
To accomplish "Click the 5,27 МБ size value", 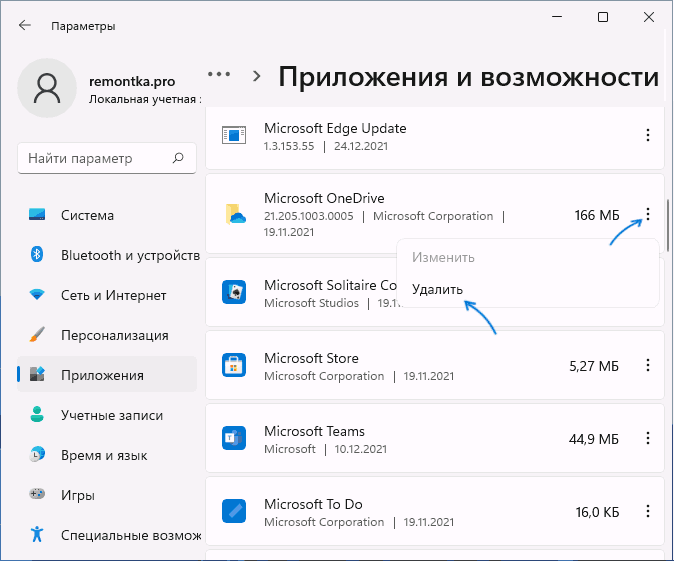I will pyautogui.click(x=594, y=366).
